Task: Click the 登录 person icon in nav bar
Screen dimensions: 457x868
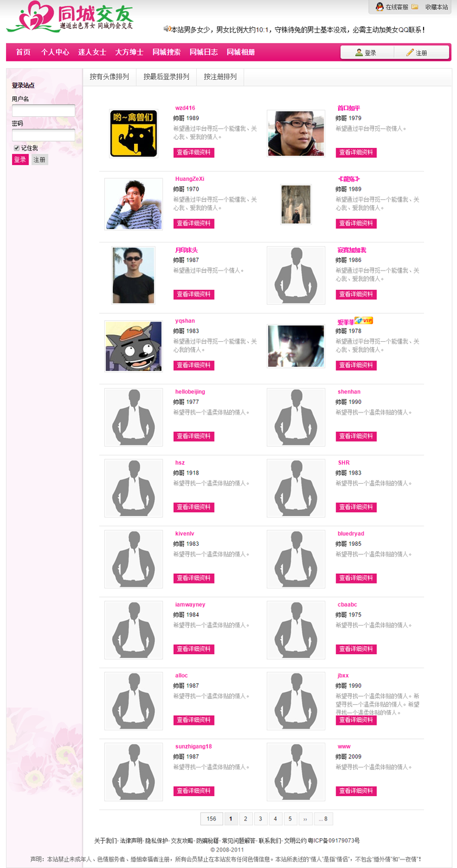Action: pyautogui.click(x=359, y=52)
